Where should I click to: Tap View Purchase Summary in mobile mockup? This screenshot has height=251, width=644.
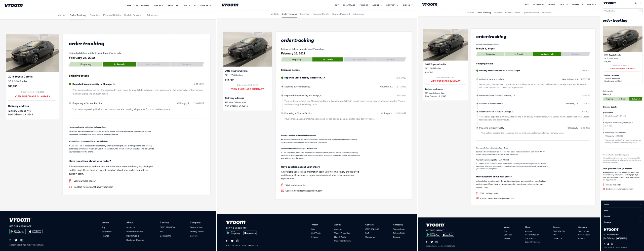tap(622, 69)
